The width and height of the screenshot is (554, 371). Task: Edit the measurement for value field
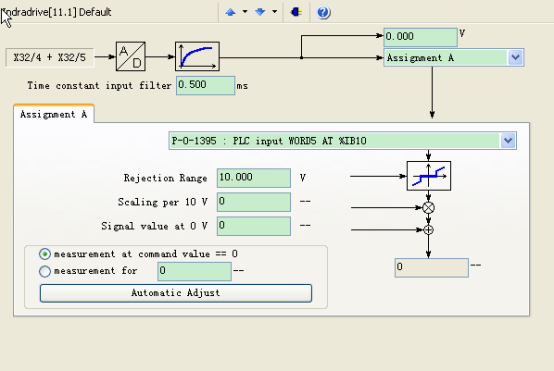coord(194,271)
